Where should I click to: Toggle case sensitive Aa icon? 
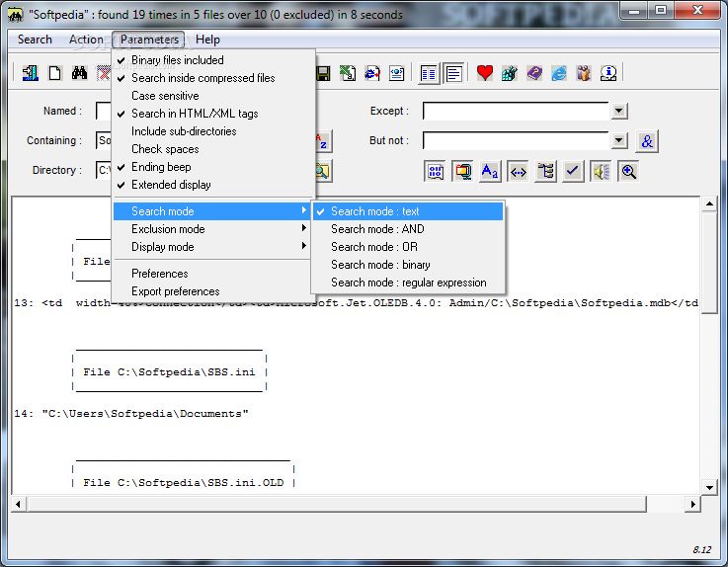tap(490, 171)
